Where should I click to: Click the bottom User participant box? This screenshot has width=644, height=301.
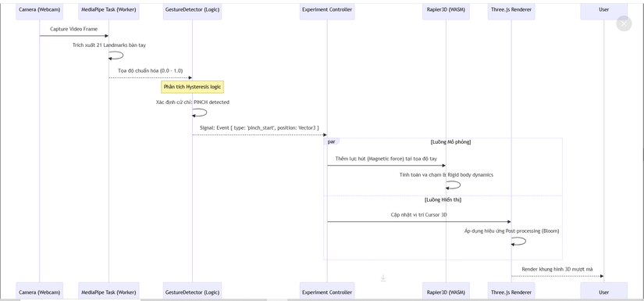tap(603, 290)
